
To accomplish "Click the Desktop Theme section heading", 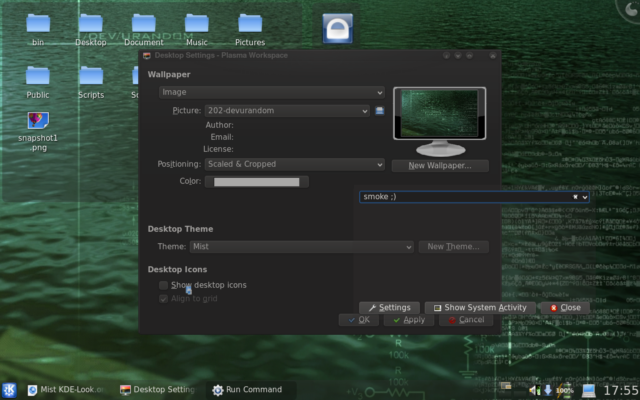I will pyautogui.click(x=180, y=229).
